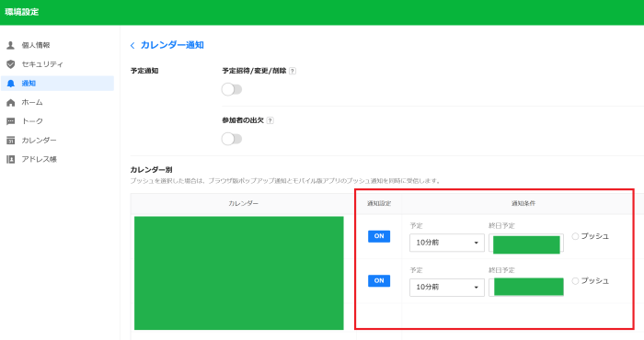Open the first row's 終日予定 dropdown
644x340 pixels.
(x=526, y=244)
